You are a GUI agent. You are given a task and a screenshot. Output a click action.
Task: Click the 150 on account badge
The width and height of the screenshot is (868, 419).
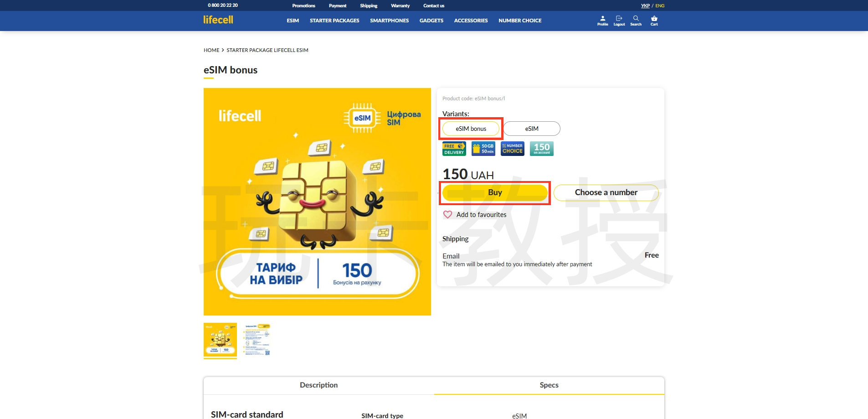[541, 149]
